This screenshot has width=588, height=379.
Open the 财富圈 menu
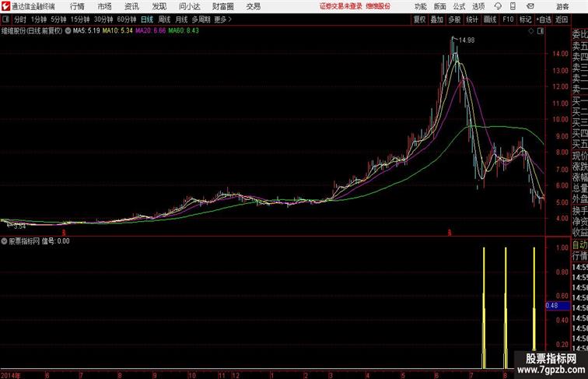click(x=222, y=6)
